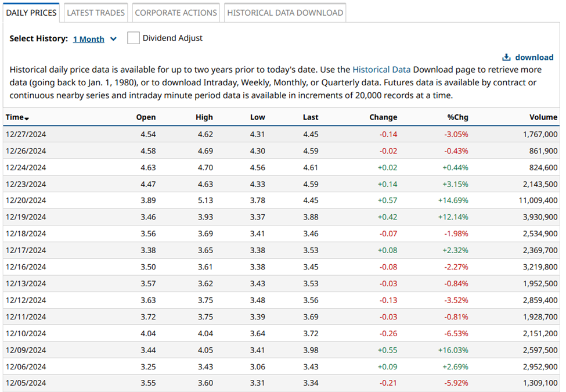Select the 12/20/2024 date row
Image resolution: width=566 pixels, height=392 pixels.
(x=26, y=200)
